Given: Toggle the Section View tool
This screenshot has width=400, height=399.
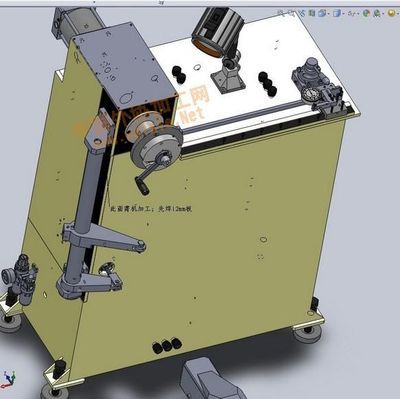Looking at the screenshot, I should pos(312,13).
